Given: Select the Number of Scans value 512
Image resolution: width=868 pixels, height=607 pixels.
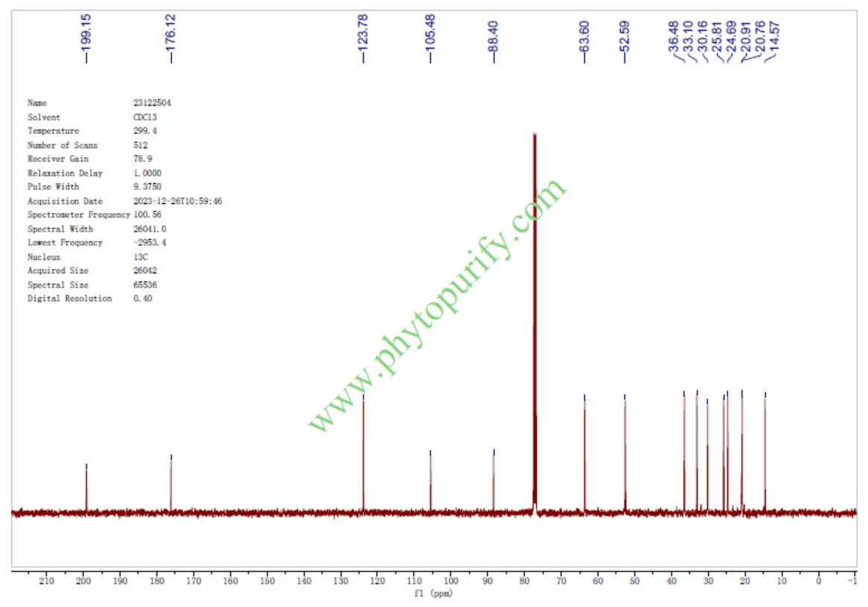Looking at the screenshot, I should [141, 145].
